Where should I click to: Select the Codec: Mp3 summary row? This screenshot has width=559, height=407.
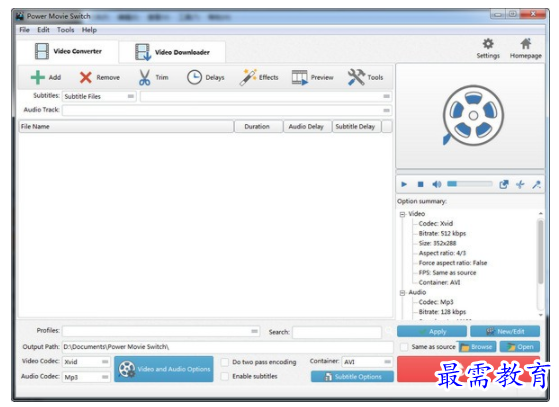[436, 302]
